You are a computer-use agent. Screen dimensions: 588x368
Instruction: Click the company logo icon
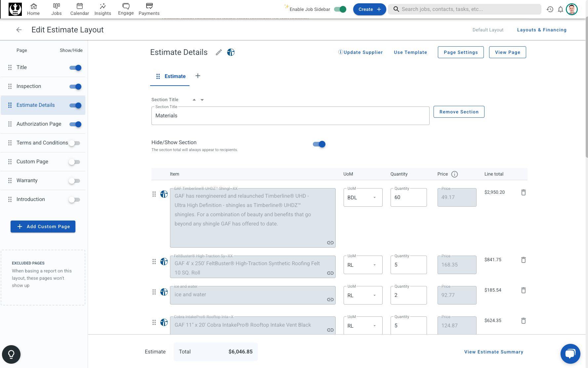click(x=15, y=9)
